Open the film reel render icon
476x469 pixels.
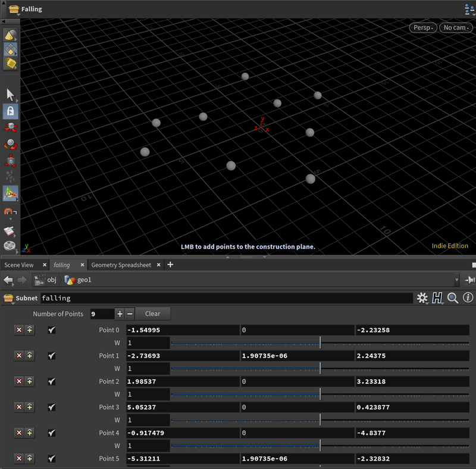click(x=10, y=245)
